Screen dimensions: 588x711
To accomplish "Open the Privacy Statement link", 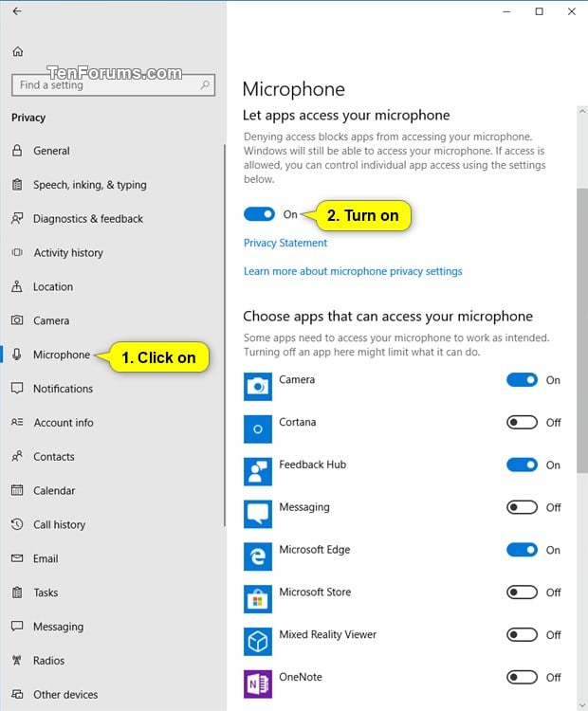I will click(285, 243).
